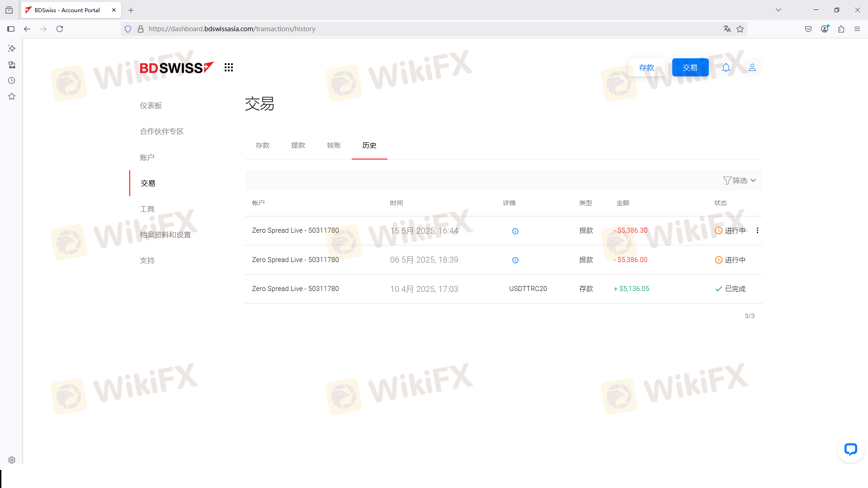Open 档案资料和设置 in the side menu

[x=165, y=235]
